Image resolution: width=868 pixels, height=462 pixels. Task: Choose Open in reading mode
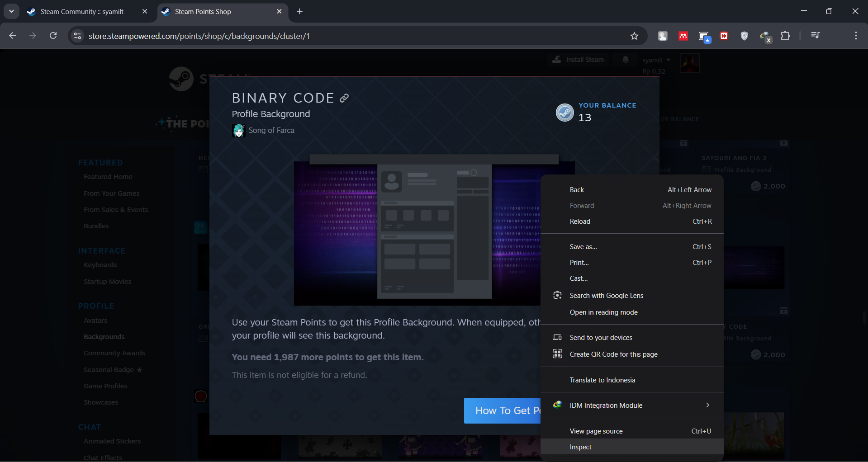[632, 312]
